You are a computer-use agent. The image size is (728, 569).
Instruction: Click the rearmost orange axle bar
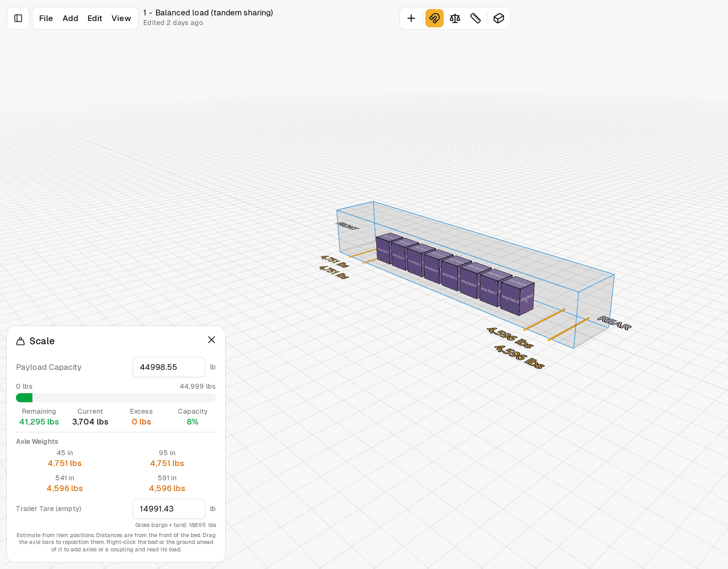coord(568,329)
